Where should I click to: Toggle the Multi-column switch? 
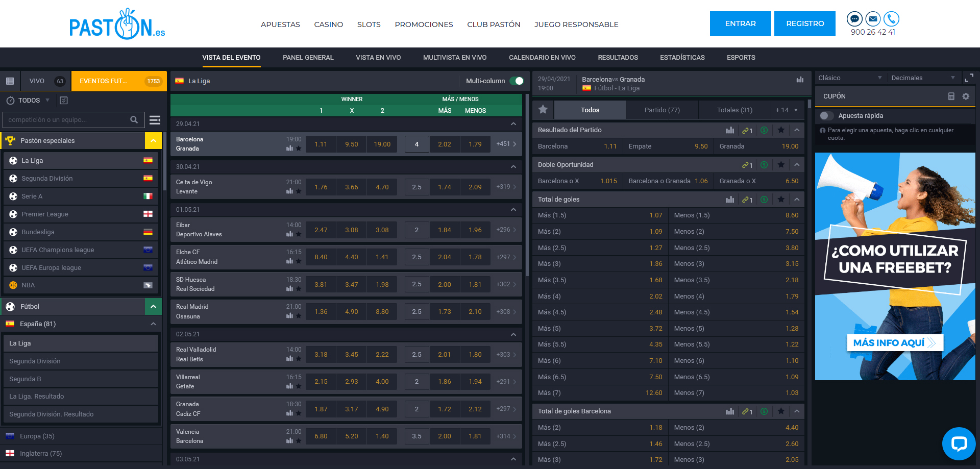coord(517,81)
